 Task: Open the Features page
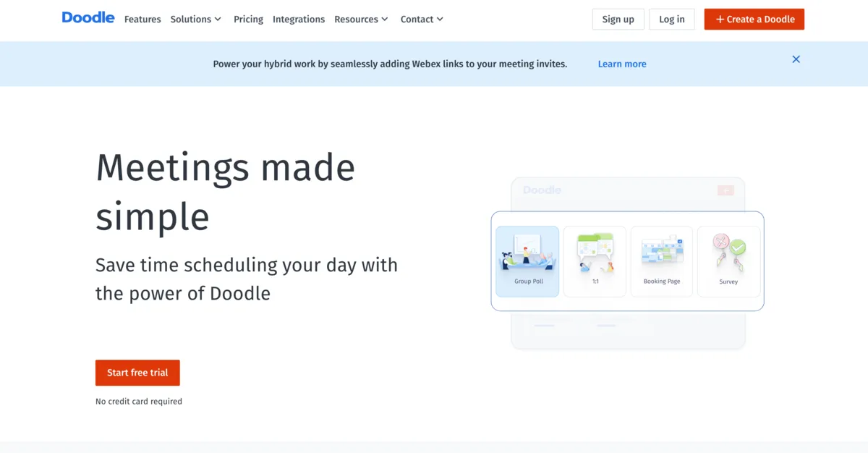(x=142, y=19)
